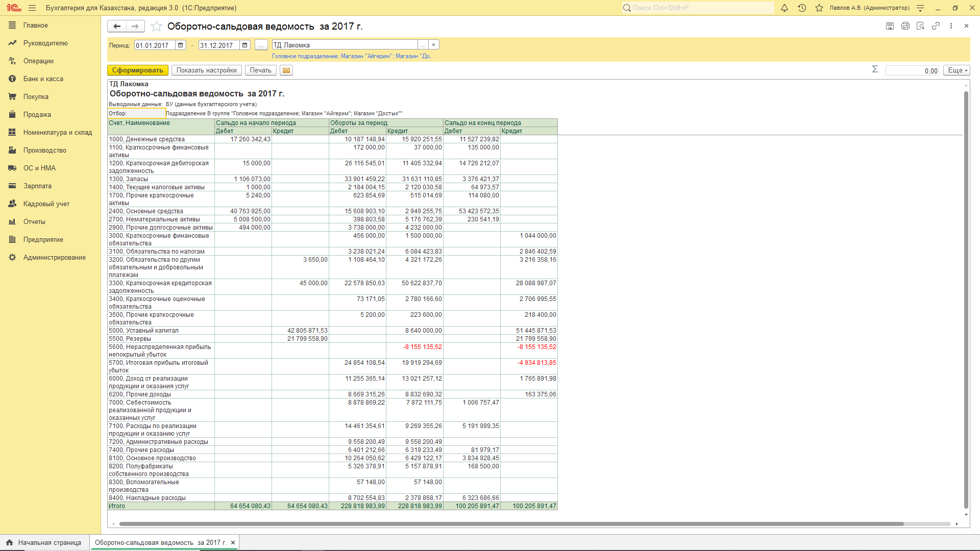980x551 pixels.
Task: Click the search input field
Action: coord(699,8)
